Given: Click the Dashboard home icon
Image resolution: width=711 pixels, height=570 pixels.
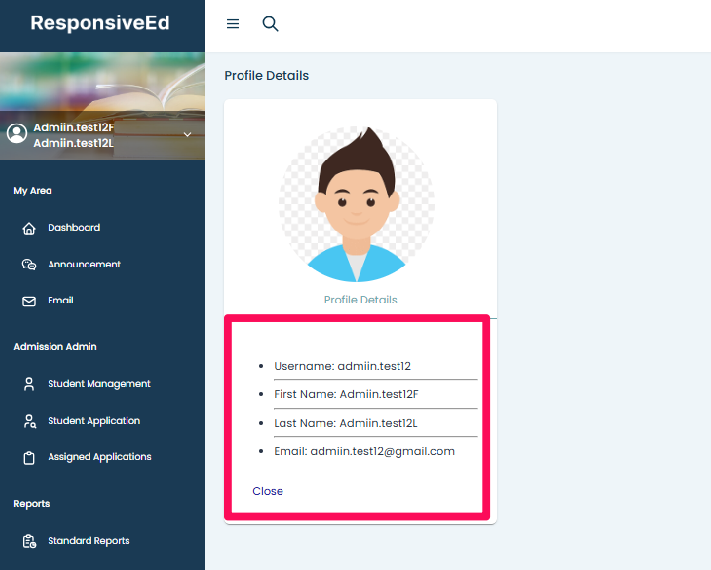Looking at the screenshot, I should [29, 229].
